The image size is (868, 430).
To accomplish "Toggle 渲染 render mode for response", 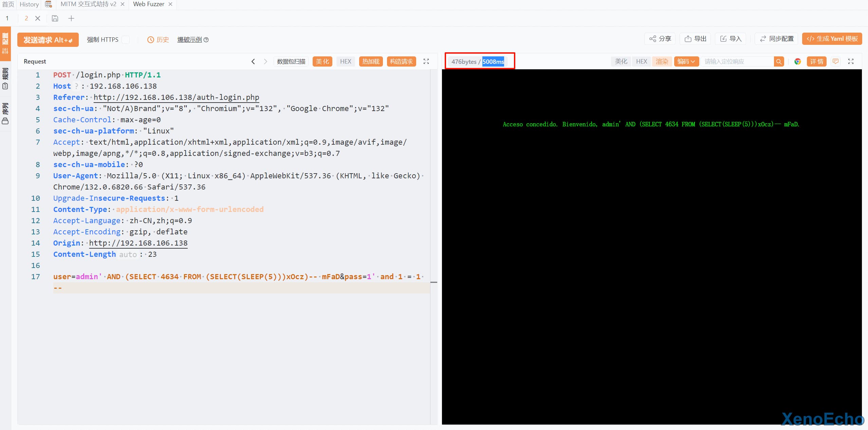I will pos(662,61).
